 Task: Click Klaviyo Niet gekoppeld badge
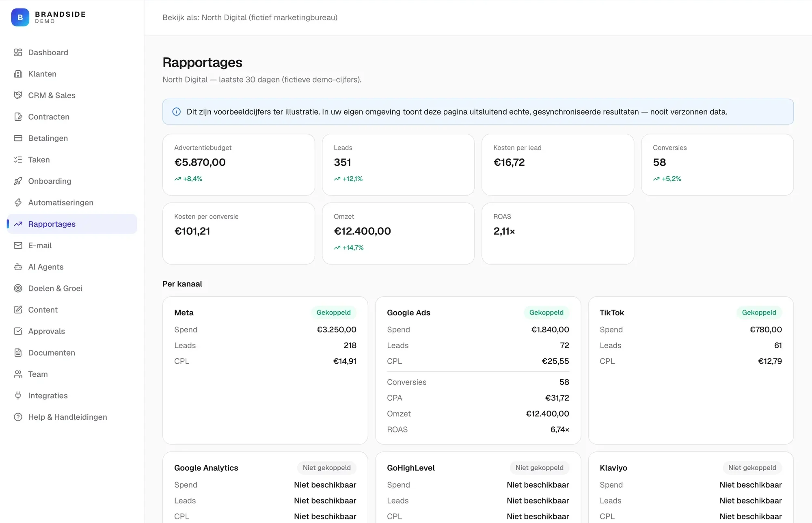click(752, 468)
